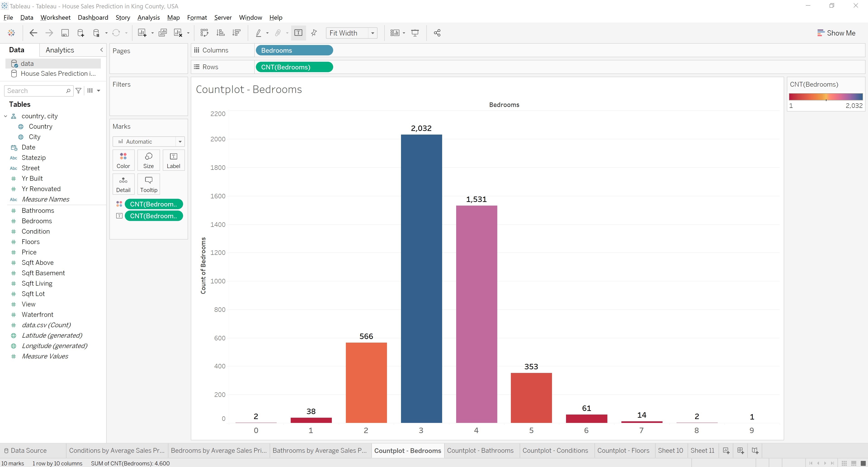868x467 pixels.
Task: Click the Save workbook icon
Action: pyautogui.click(x=65, y=33)
